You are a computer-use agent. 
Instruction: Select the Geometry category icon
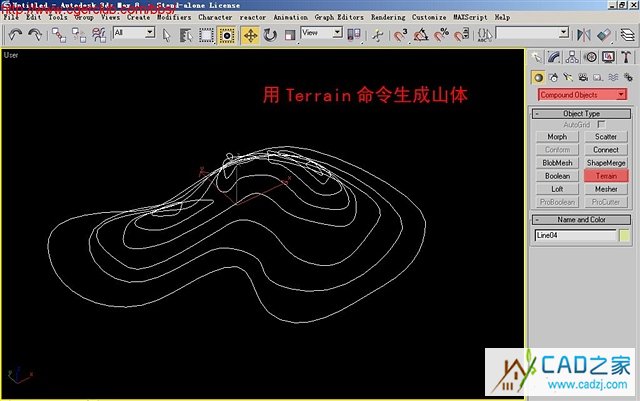[538, 78]
